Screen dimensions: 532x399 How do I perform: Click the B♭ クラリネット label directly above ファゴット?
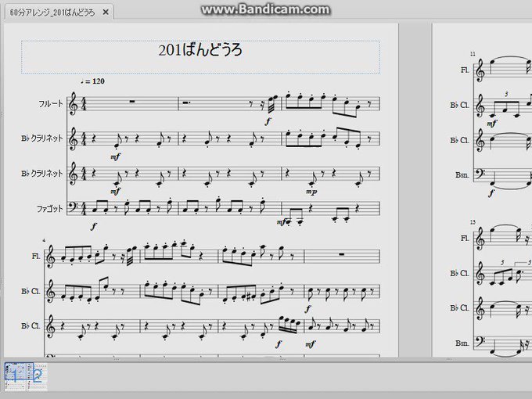click(42, 174)
